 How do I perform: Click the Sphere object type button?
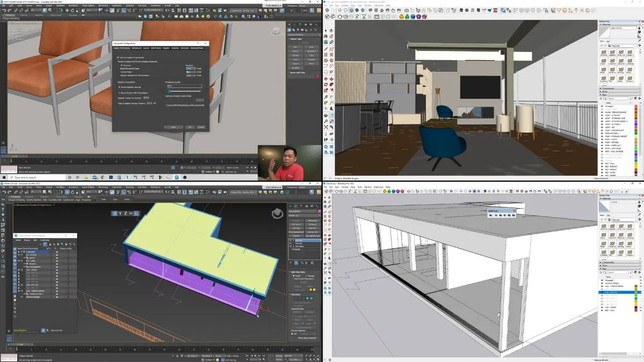tap(296, 51)
